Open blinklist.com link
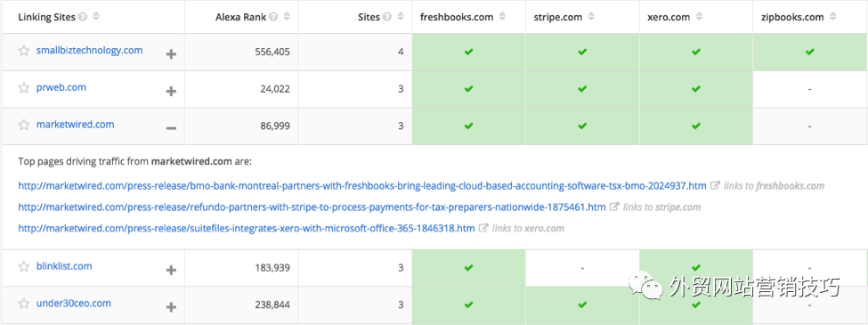This screenshot has height=325, width=868. 64,266
